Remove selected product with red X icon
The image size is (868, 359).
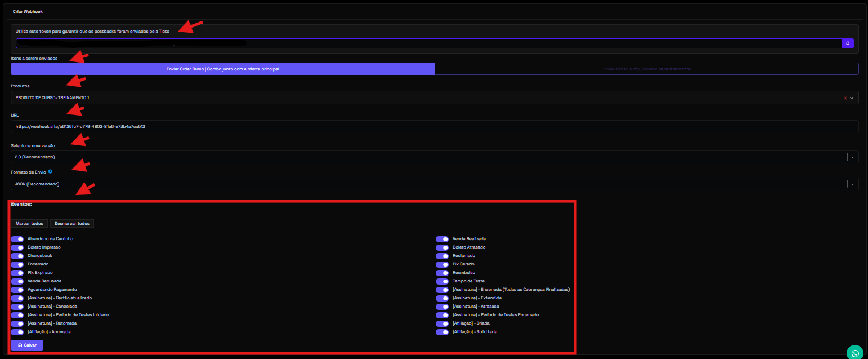(845, 98)
